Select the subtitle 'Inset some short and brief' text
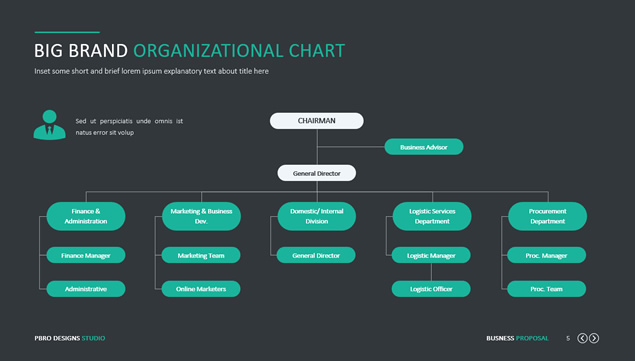This screenshot has height=361, width=635. click(x=151, y=71)
